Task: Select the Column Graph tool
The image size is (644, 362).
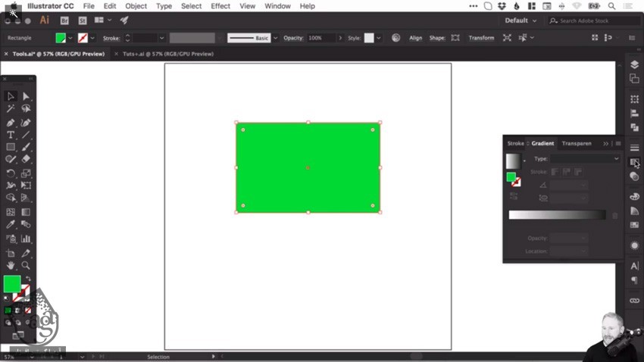Action: tap(26, 239)
